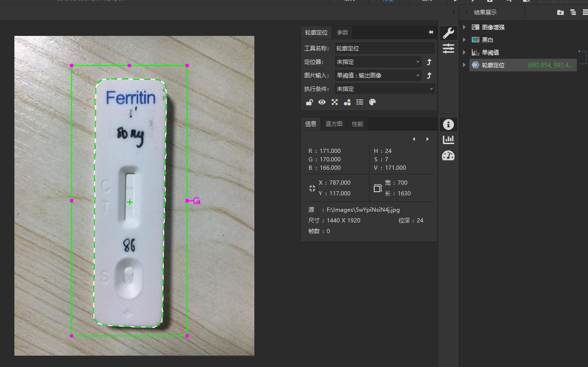Open the speedometer performance sidebar icon

(448, 155)
